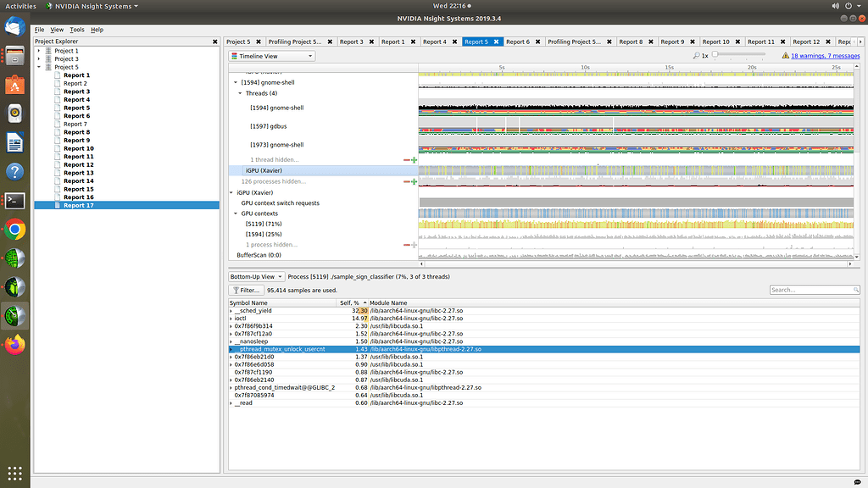The image size is (868, 488).
Task: Open Chrome from the Ubuntu dock
Action: tap(14, 229)
